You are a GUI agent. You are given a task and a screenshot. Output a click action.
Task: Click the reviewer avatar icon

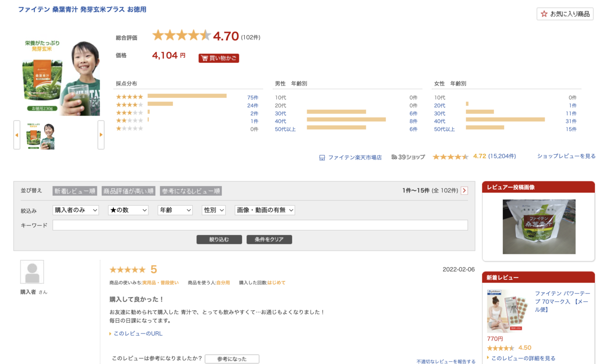point(32,272)
